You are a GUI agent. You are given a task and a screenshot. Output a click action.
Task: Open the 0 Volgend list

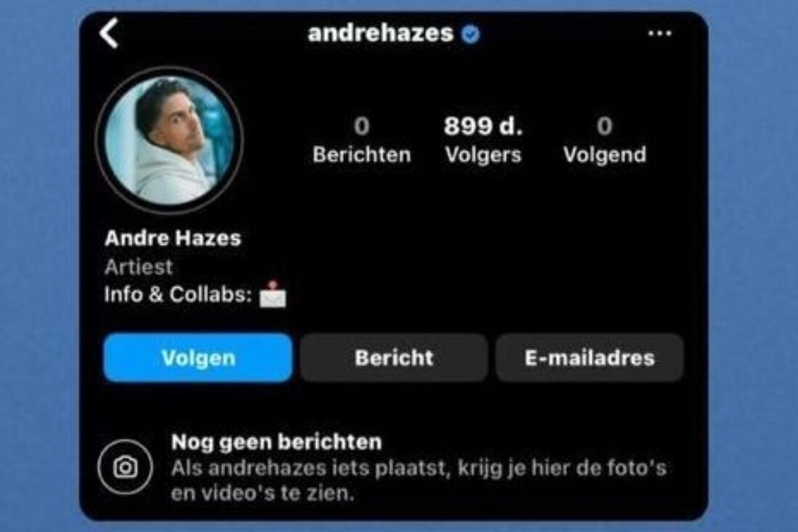point(605,140)
